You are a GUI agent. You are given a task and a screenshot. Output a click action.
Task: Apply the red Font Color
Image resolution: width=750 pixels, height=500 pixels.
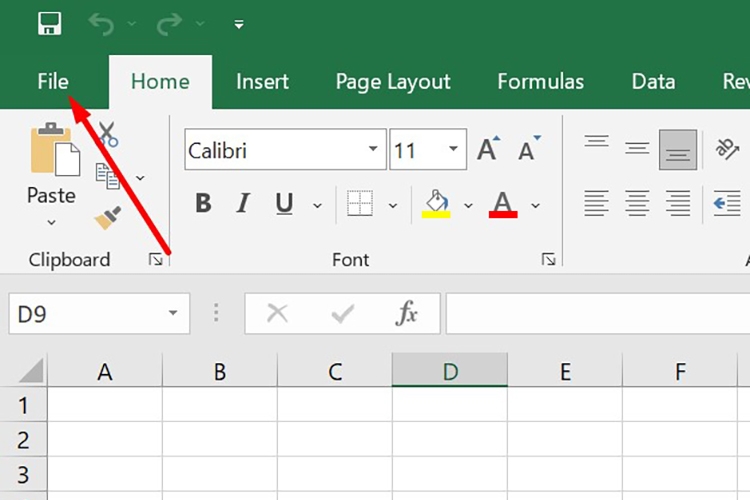click(x=503, y=204)
